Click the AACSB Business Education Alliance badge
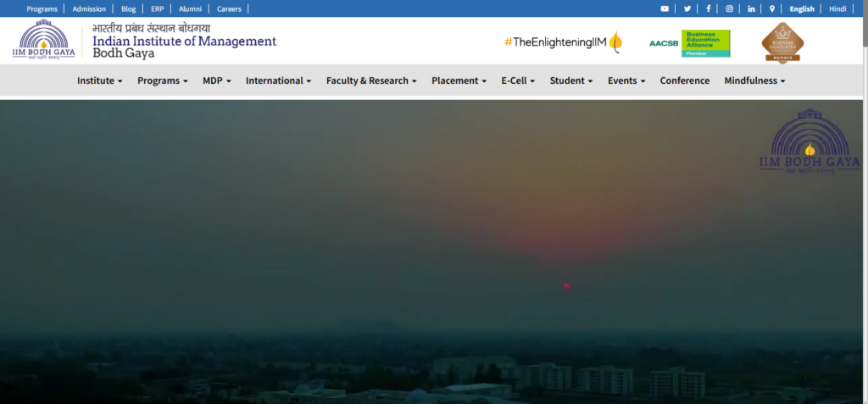Viewport: 868px width, 404px height. [689, 42]
